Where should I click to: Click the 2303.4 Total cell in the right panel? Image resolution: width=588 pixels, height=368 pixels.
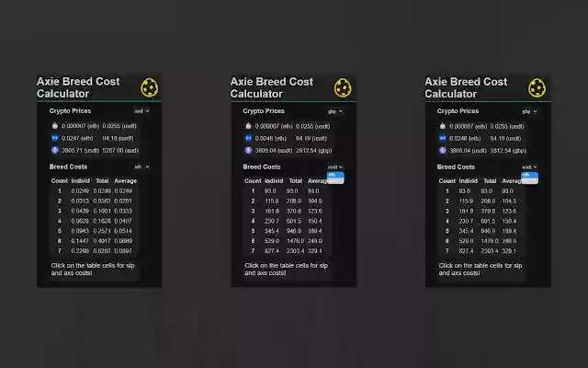pos(490,251)
